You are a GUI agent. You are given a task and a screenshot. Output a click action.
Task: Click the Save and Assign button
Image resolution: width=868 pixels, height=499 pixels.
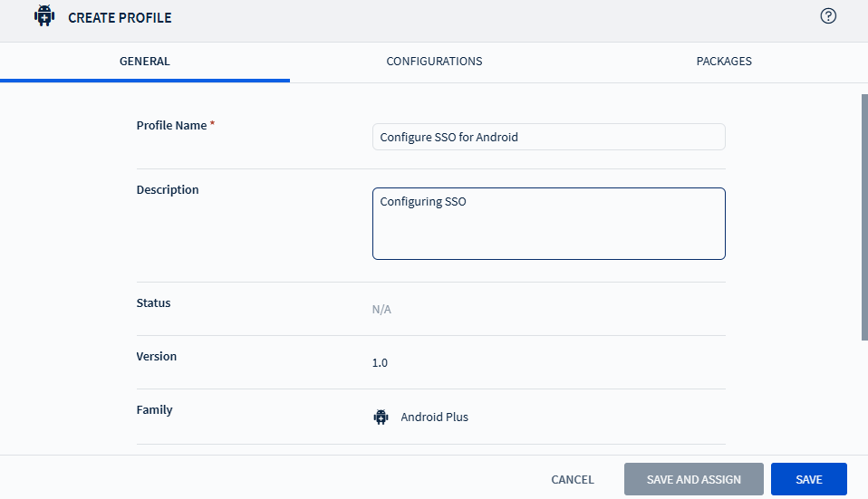pos(693,479)
